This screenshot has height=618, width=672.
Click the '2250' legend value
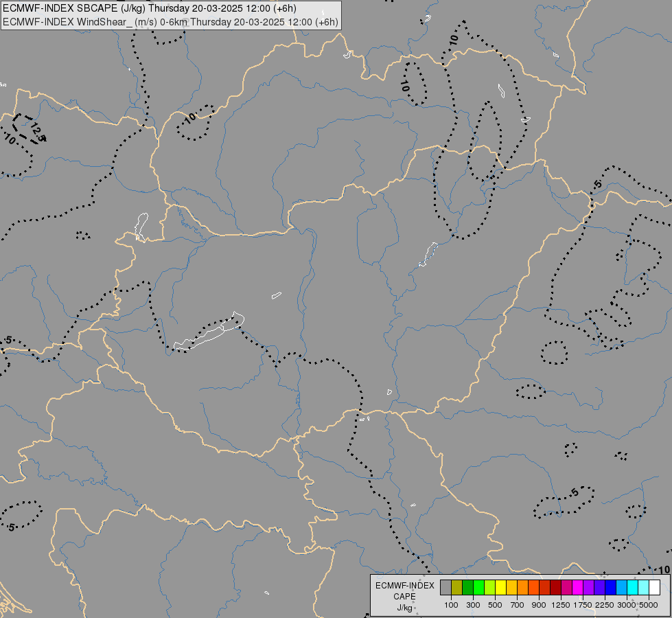[604, 605]
